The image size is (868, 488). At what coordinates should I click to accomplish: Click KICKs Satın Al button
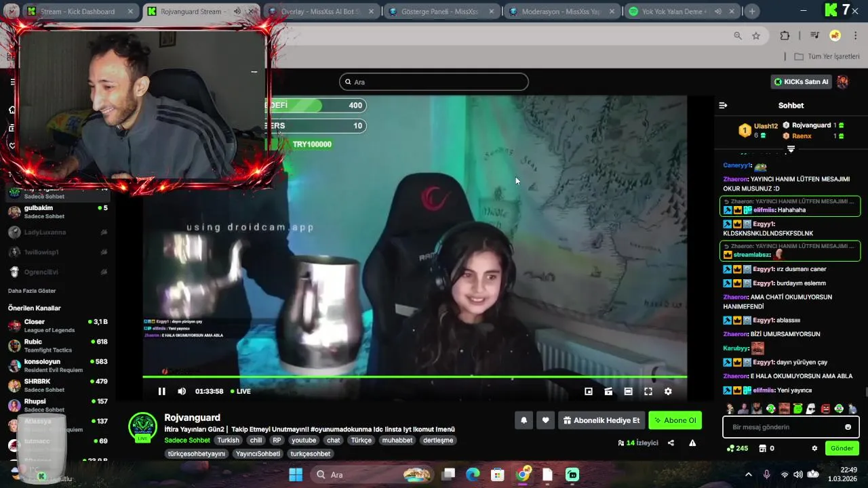(x=802, y=82)
